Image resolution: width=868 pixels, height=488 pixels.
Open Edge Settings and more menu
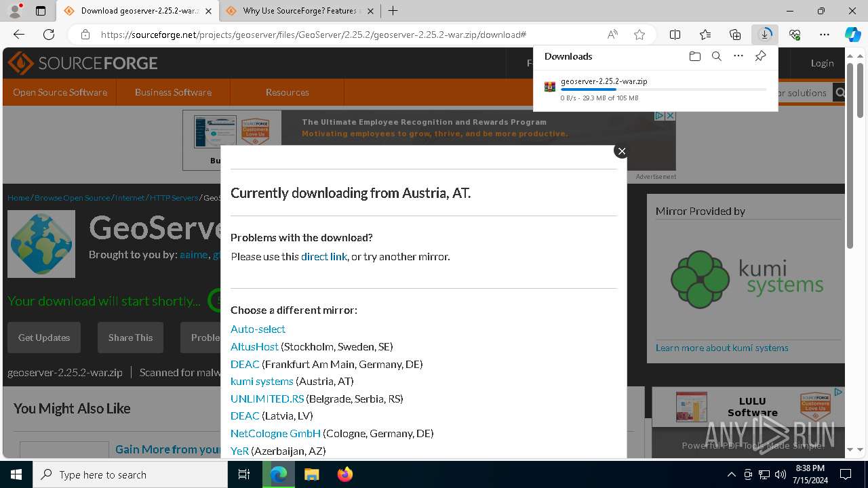click(x=825, y=35)
